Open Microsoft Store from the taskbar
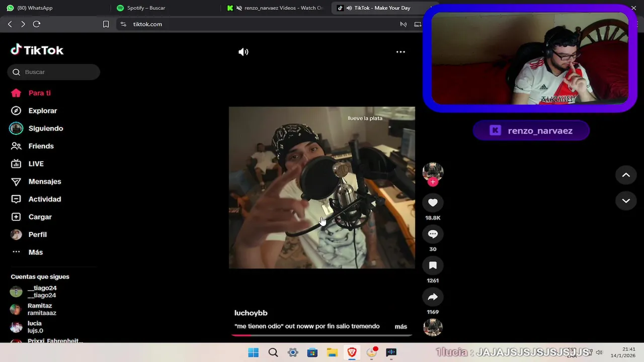This screenshot has height=362, width=644. point(312,352)
